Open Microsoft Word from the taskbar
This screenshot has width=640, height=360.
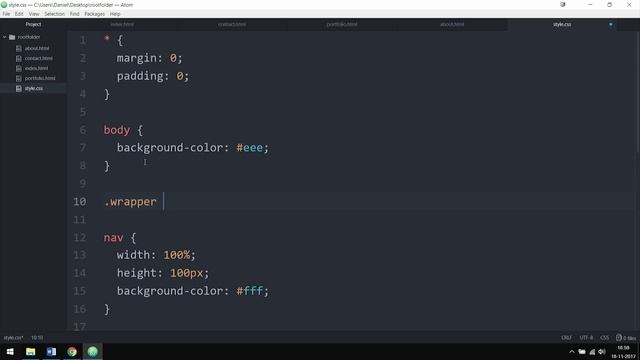51,351
